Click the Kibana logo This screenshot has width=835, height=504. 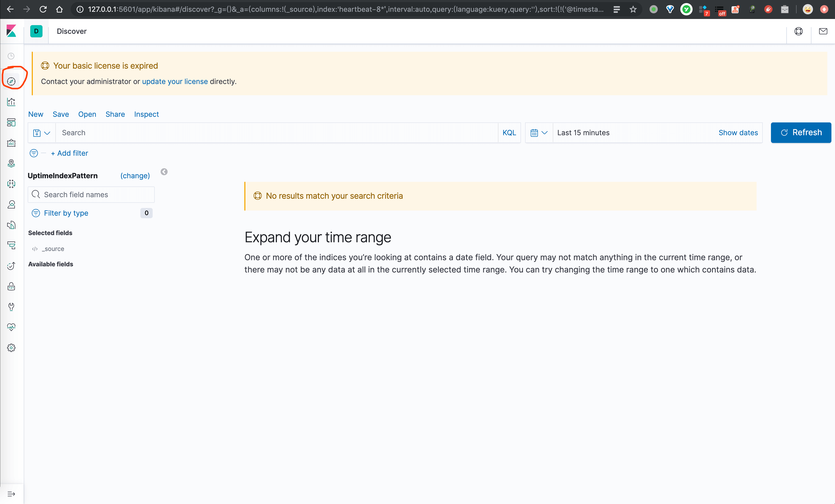11,31
